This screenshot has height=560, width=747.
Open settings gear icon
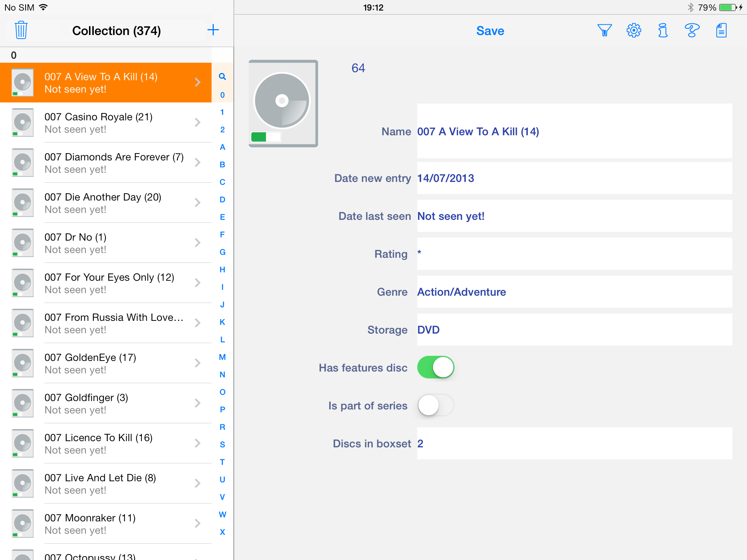634,30
